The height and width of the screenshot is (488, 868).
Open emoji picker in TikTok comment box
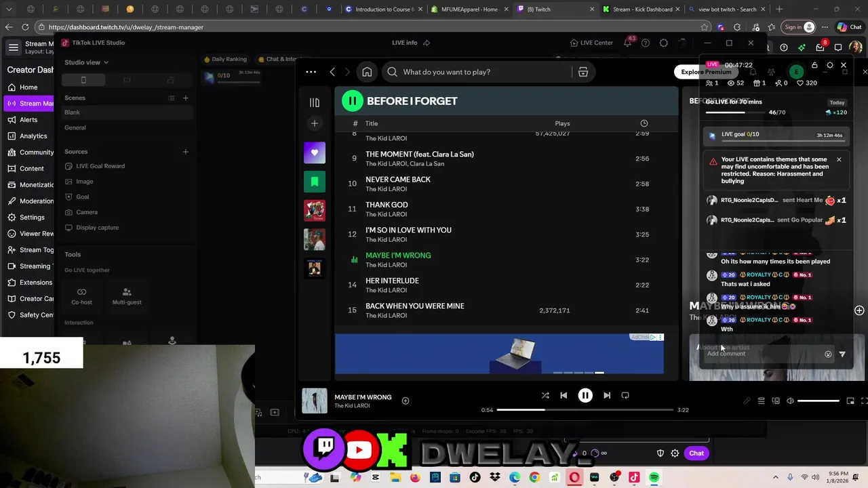click(x=828, y=354)
